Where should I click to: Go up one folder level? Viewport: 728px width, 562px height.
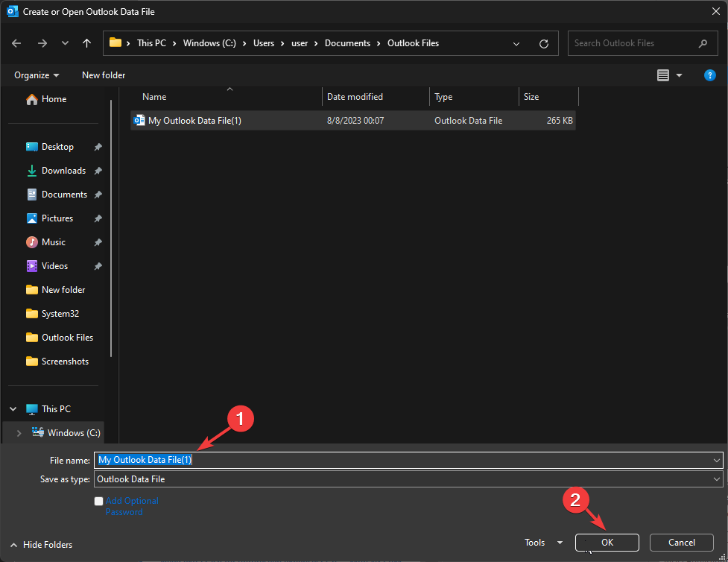[x=86, y=43]
